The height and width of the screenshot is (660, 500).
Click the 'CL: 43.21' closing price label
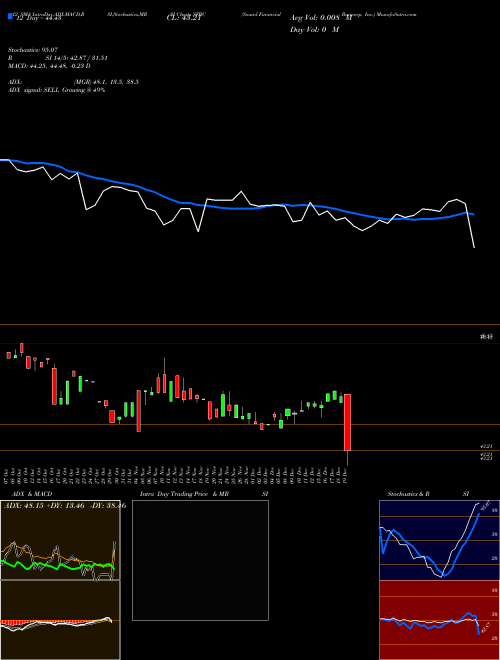point(183,18)
